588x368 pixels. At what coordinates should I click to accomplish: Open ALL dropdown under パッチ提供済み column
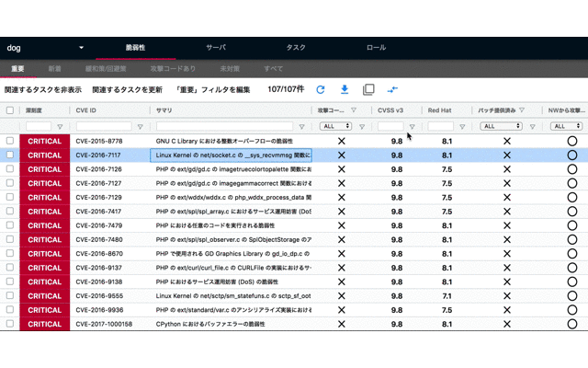[501, 126]
